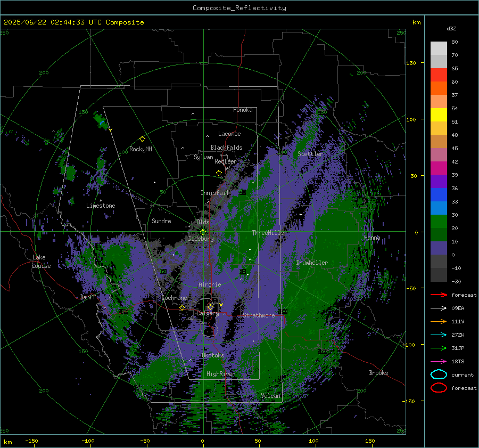Click the Composite_Reflectivity title
This screenshot has width=479, height=448.
[240, 8]
